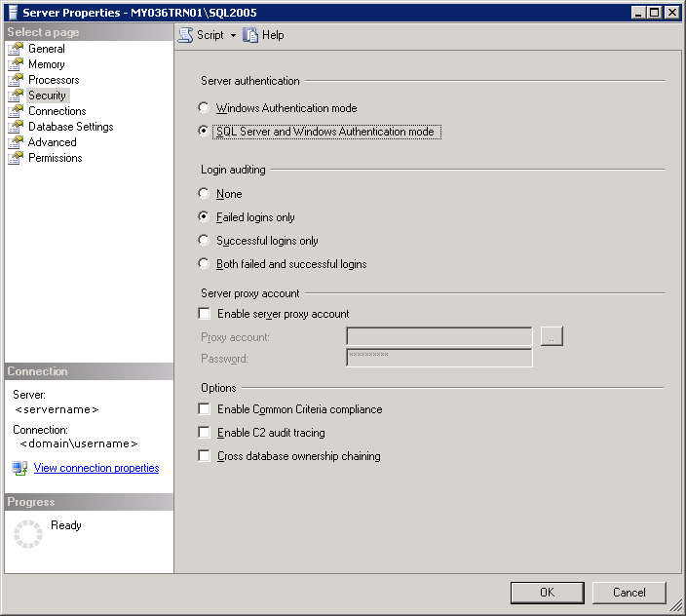Click the Server authentication group label
Image resolution: width=686 pixels, height=616 pixels.
[250, 81]
